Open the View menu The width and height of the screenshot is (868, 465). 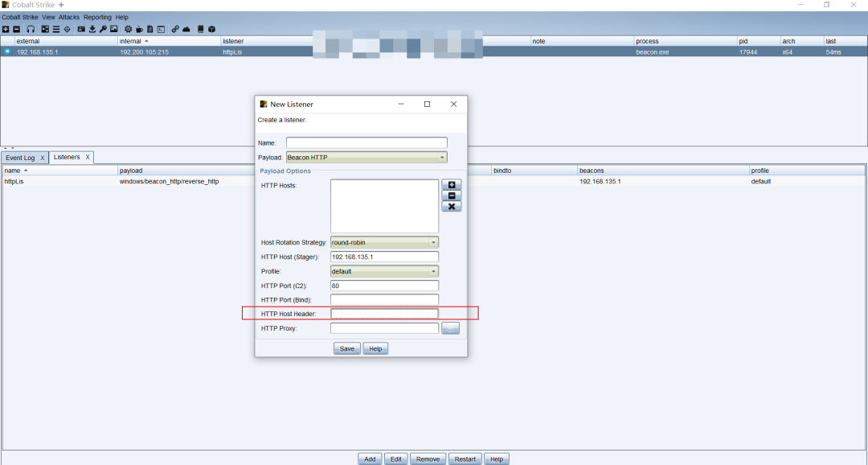point(48,17)
